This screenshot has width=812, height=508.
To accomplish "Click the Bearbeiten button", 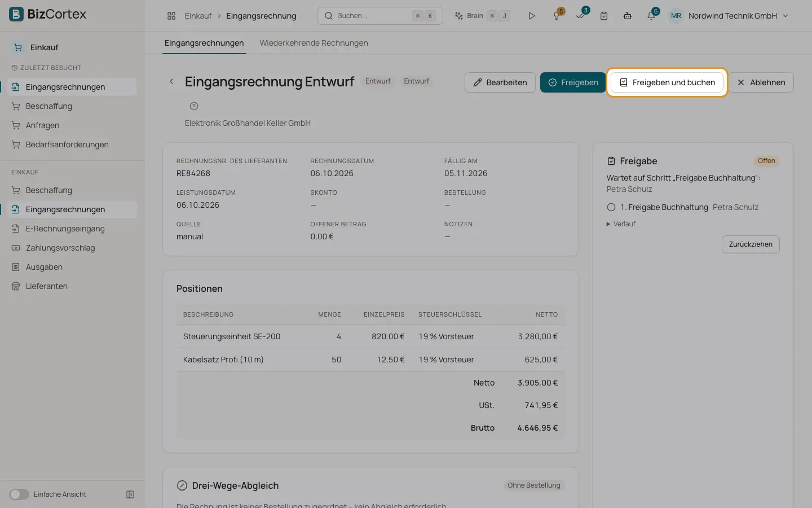I will pos(500,82).
